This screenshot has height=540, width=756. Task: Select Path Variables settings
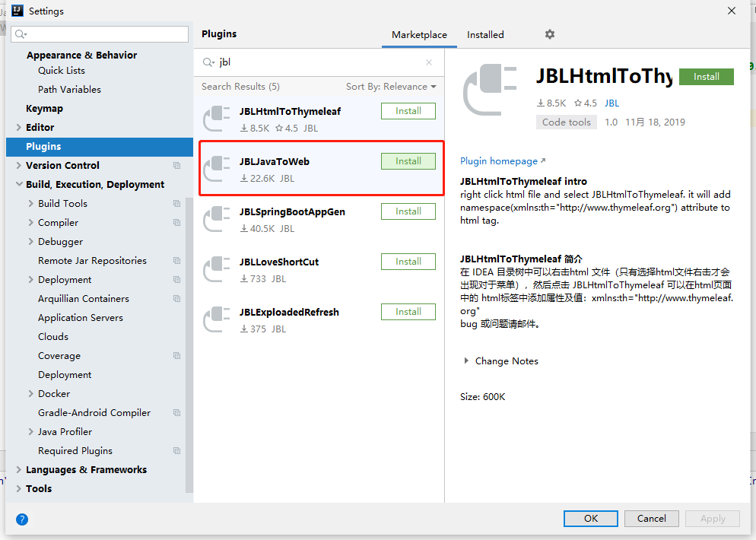(69, 89)
